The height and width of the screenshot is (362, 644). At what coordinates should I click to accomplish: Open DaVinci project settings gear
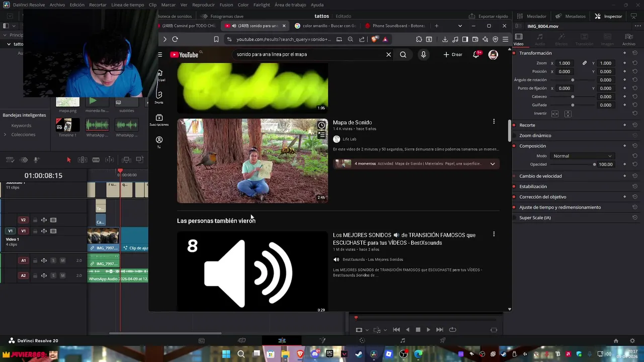tap(632, 340)
